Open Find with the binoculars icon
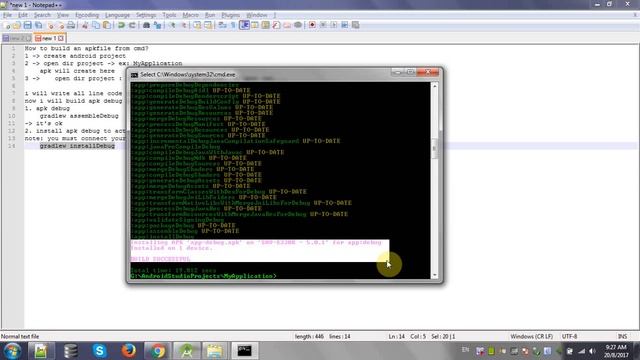The height and width of the screenshot is (360, 640). [146, 25]
